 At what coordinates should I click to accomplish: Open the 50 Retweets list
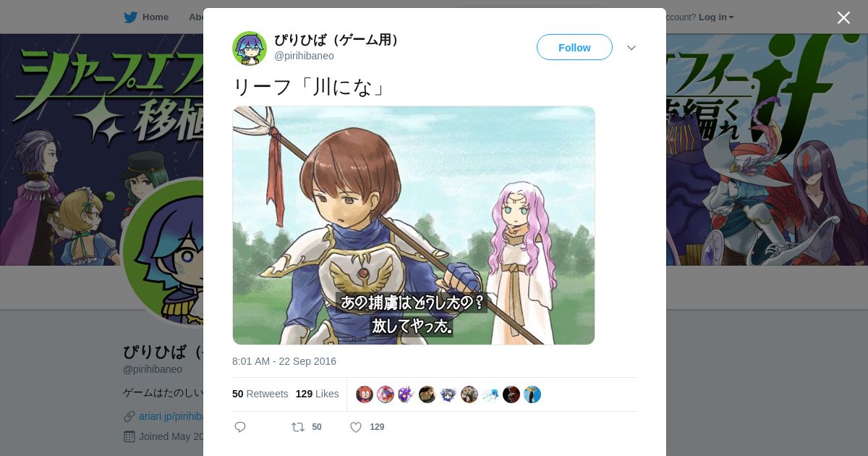(260, 394)
